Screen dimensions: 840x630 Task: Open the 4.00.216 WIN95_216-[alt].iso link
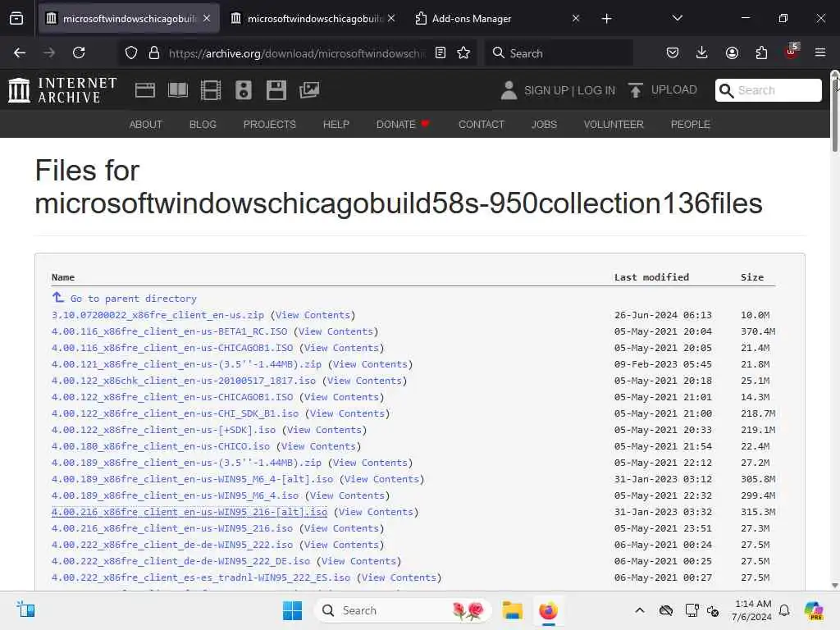click(x=189, y=512)
